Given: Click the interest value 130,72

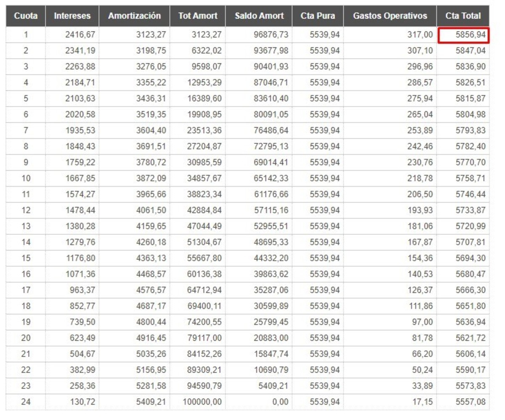Looking at the screenshot, I should (x=82, y=402).
